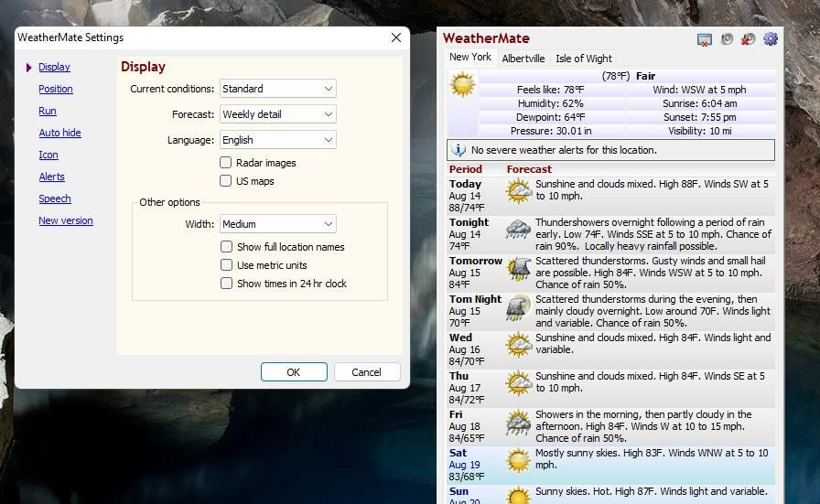
Task: Close the WeatherMate Settings dialog
Action: (x=396, y=38)
